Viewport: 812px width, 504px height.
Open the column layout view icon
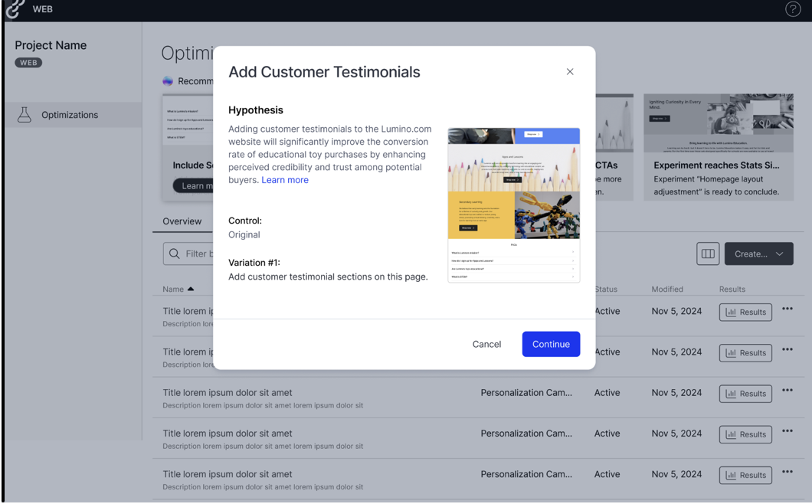tap(708, 254)
